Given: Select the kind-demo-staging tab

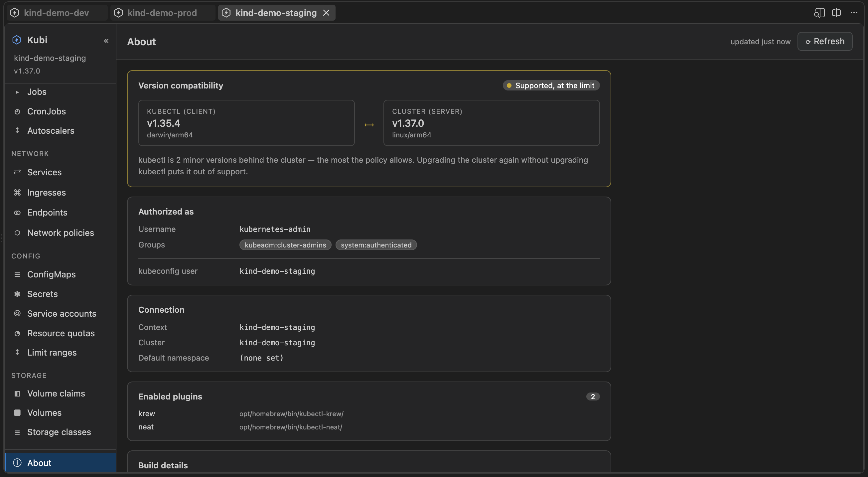Looking at the screenshot, I should tap(276, 13).
